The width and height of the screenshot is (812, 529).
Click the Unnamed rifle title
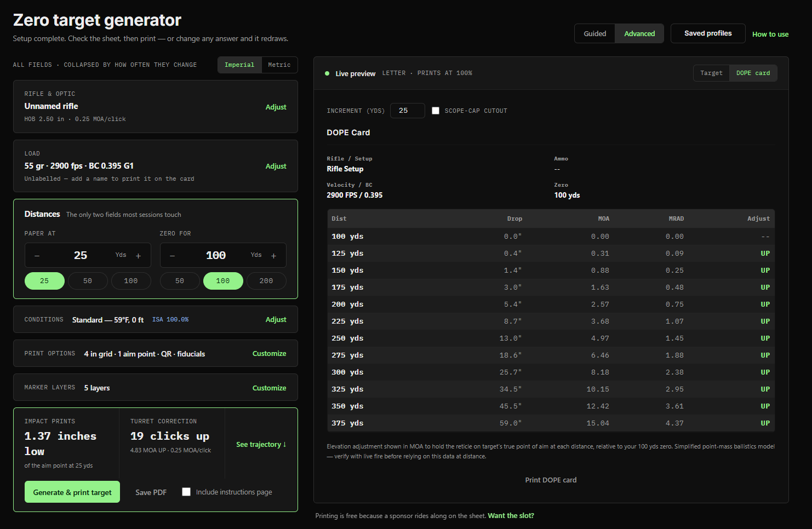coord(52,106)
